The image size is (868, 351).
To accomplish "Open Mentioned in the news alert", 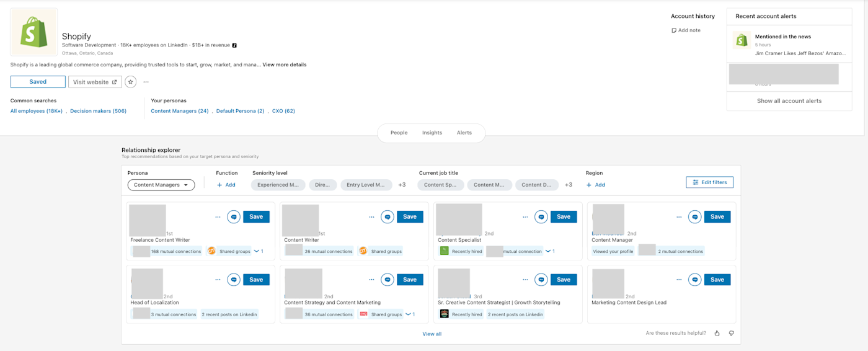I will (x=783, y=37).
